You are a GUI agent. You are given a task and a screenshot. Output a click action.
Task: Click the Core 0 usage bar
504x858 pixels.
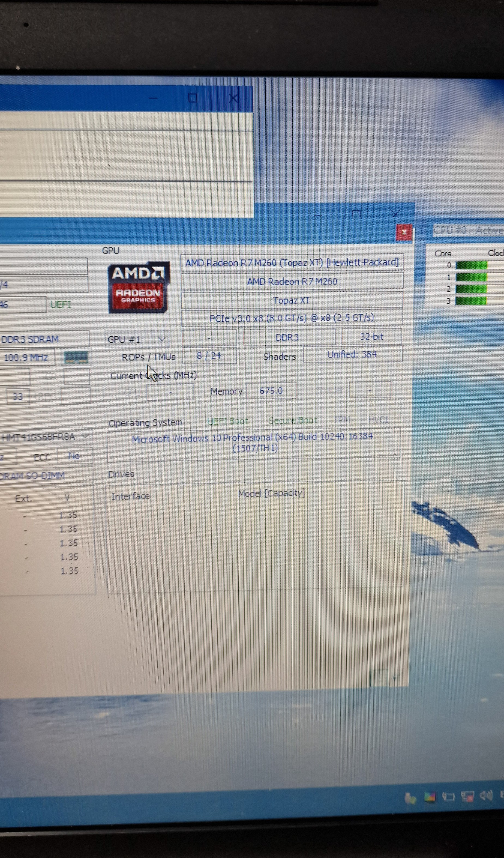[471, 265]
